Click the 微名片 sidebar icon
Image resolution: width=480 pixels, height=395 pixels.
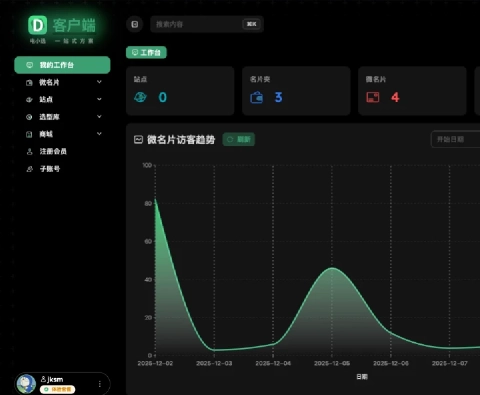[x=29, y=82]
